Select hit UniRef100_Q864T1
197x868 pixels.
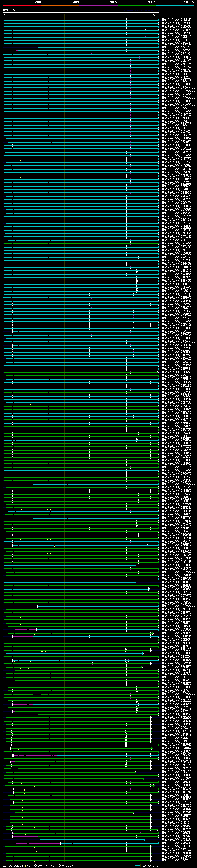[x=177, y=240]
